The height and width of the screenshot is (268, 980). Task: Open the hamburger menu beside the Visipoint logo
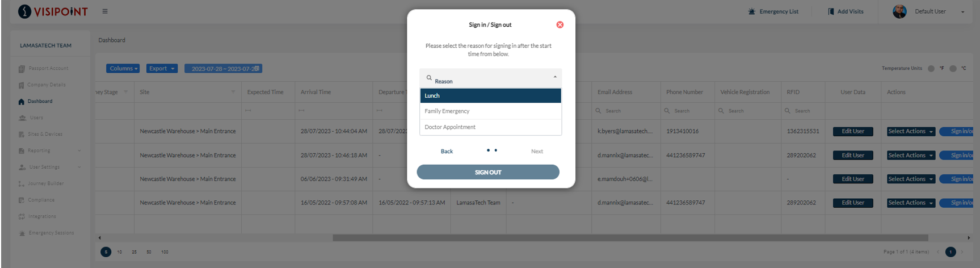105,11
